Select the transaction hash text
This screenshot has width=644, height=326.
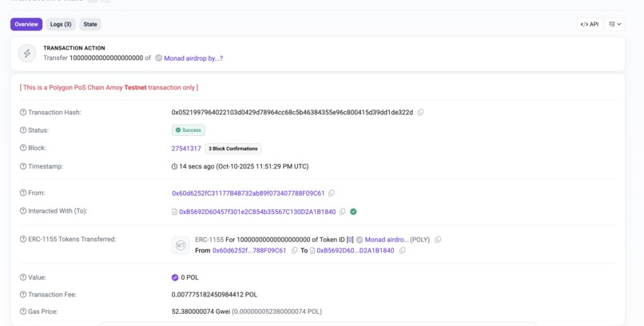pyautogui.click(x=292, y=113)
